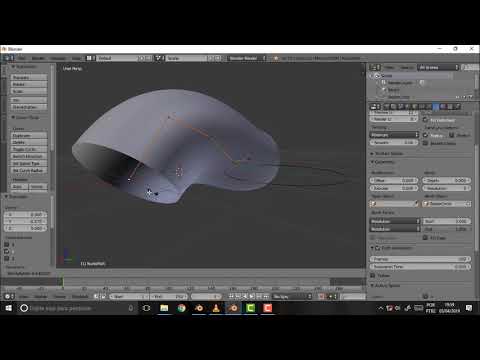
Task: Open Google Chrome from the taskbar
Action: pyautogui.click(x=181, y=308)
